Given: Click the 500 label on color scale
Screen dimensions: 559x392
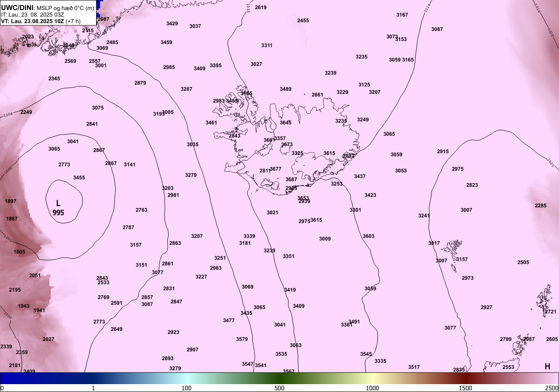Looking at the screenshot, I should 279,388.
